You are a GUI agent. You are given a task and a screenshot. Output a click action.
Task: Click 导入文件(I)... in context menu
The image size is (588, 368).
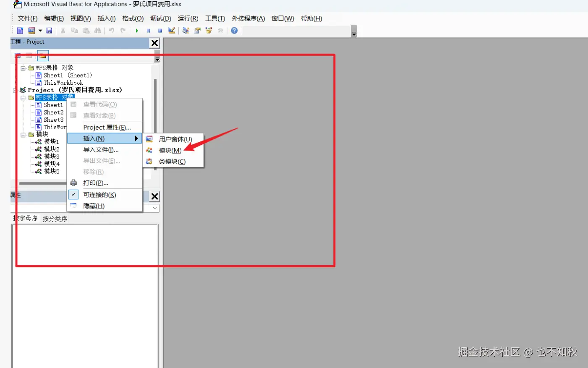tap(101, 150)
